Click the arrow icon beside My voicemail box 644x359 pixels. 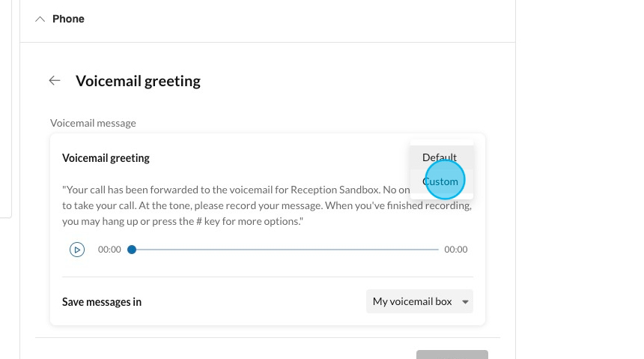pos(465,302)
